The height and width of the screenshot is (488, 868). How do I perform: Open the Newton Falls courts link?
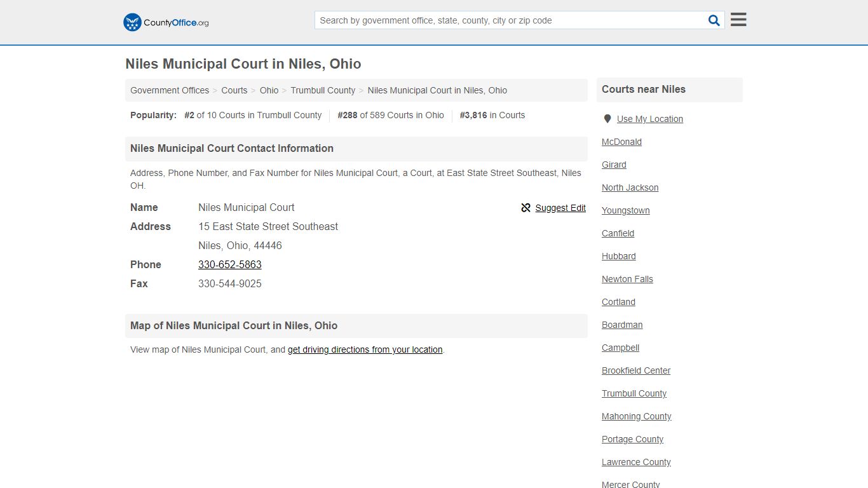627,279
